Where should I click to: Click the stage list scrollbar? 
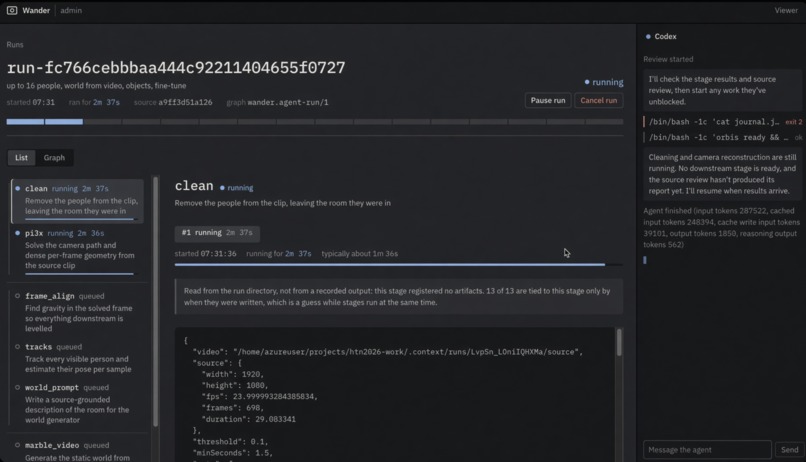(x=155, y=302)
